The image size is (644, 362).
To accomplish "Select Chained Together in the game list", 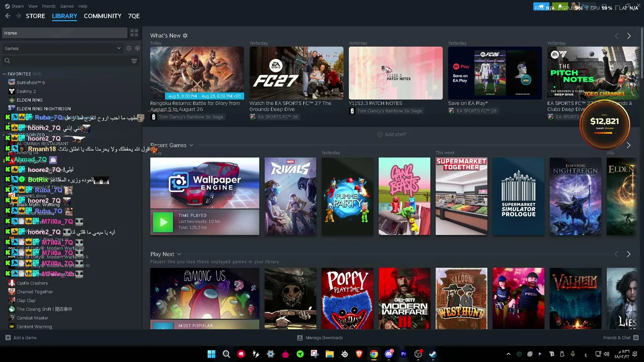I will (x=35, y=292).
